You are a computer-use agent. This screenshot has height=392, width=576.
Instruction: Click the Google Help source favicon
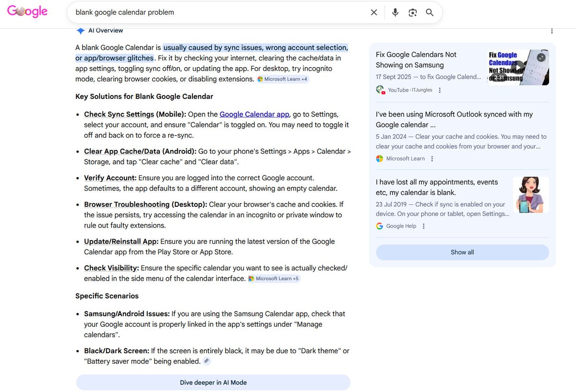point(380,226)
